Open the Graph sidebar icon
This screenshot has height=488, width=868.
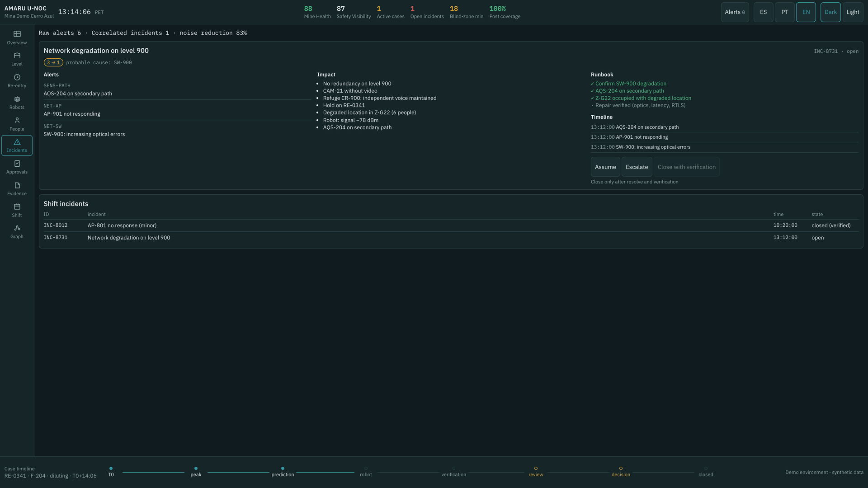click(x=17, y=228)
